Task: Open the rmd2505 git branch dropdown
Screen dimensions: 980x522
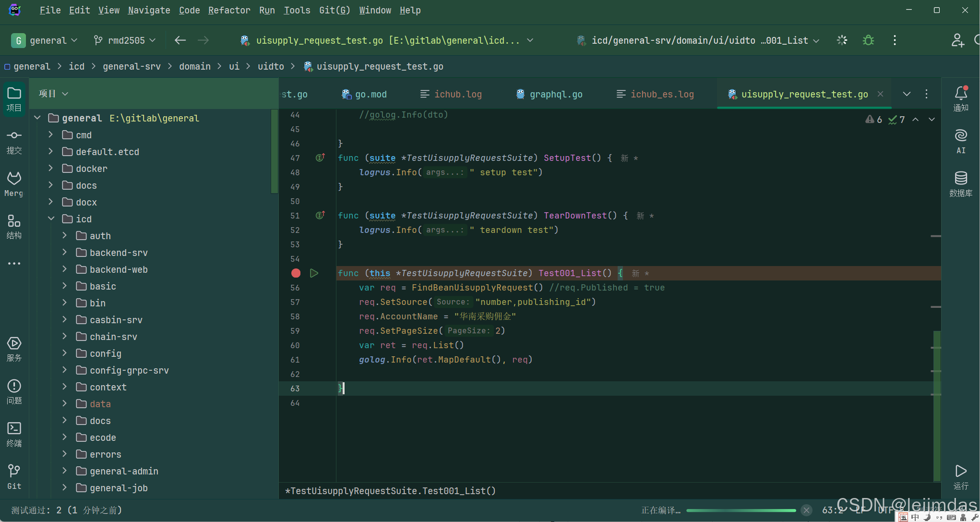Action: coord(125,40)
